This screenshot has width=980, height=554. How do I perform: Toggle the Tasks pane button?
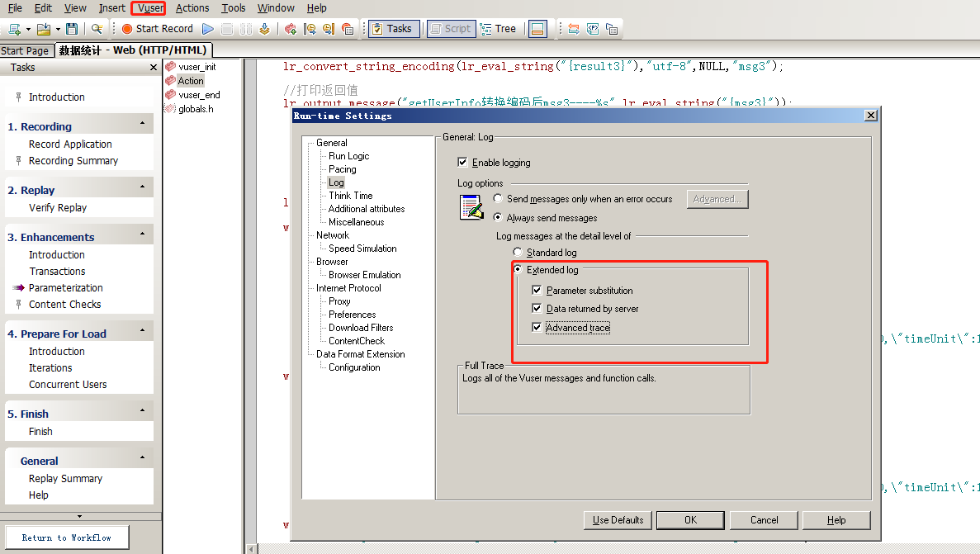click(394, 27)
